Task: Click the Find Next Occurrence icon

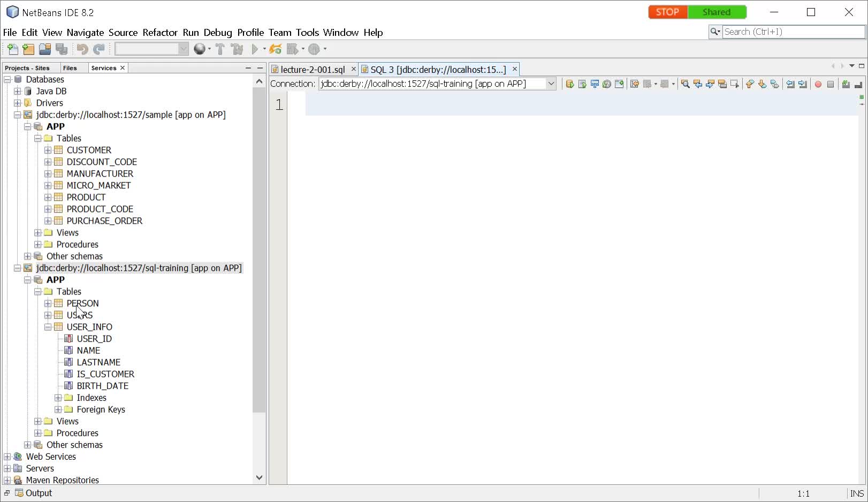Action: [x=710, y=84]
